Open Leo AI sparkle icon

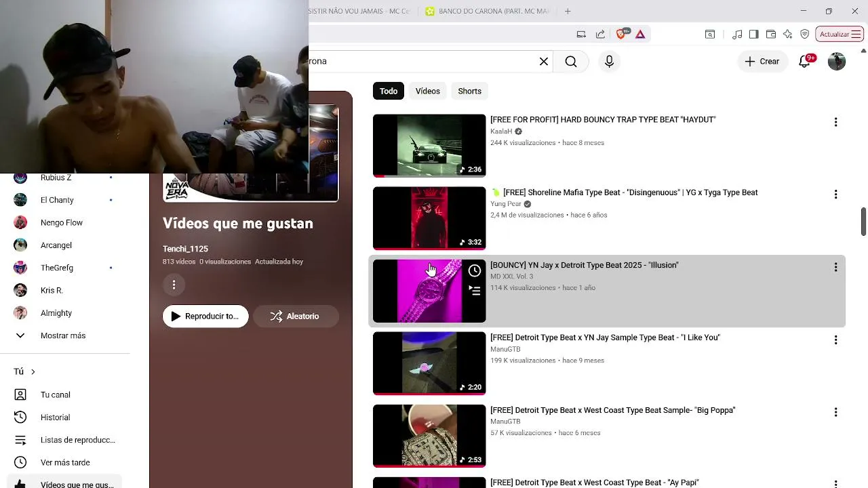[x=787, y=34]
